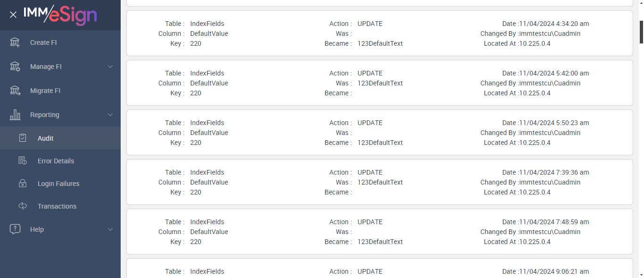Image resolution: width=644 pixels, height=278 pixels.
Task: Click the Migrate FI arrow-bank icon
Action: coord(15,91)
